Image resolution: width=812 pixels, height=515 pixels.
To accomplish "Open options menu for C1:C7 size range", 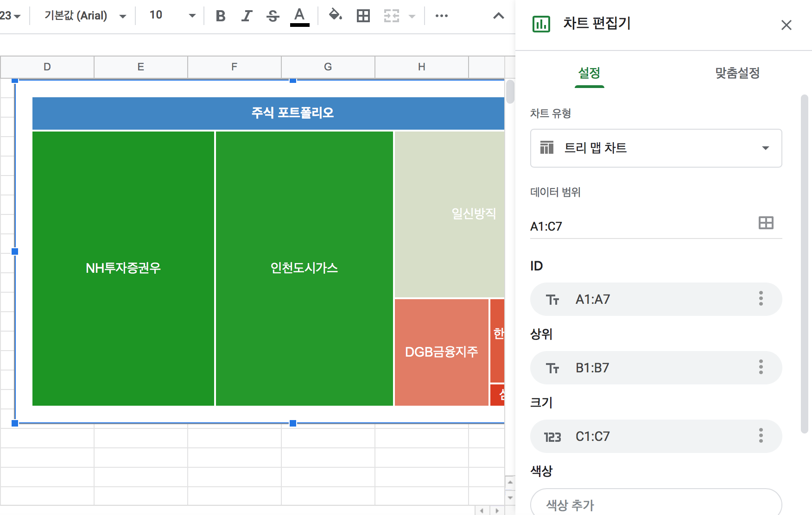I will click(x=761, y=435).
